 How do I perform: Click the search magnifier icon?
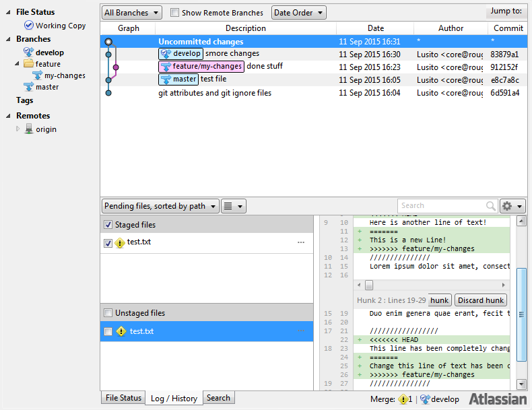click(491, 205)
